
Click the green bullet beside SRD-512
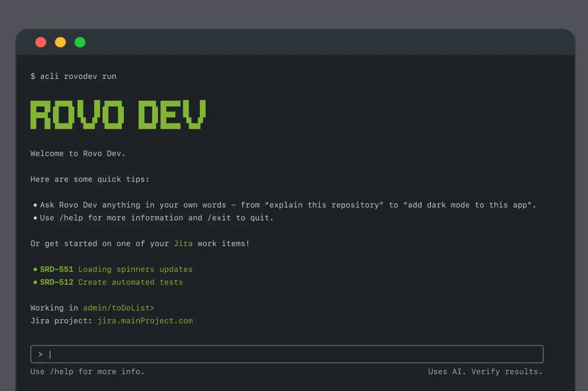pyautogui.click(x=35, y=282)
